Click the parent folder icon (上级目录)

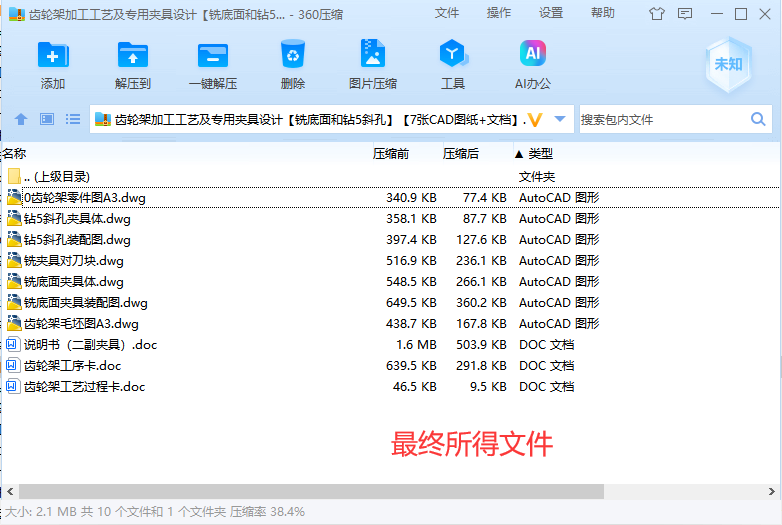[14, 176]
